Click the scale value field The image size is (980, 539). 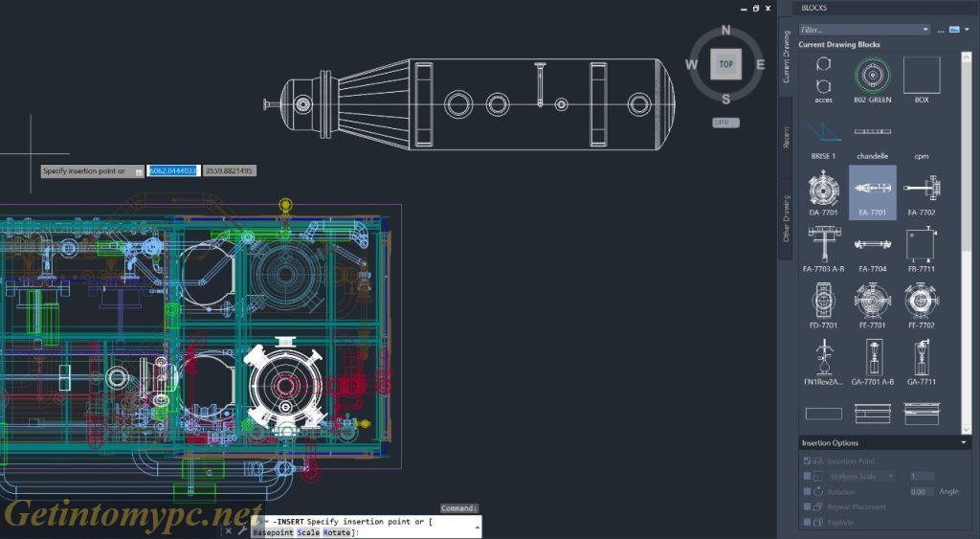(922, 476)
